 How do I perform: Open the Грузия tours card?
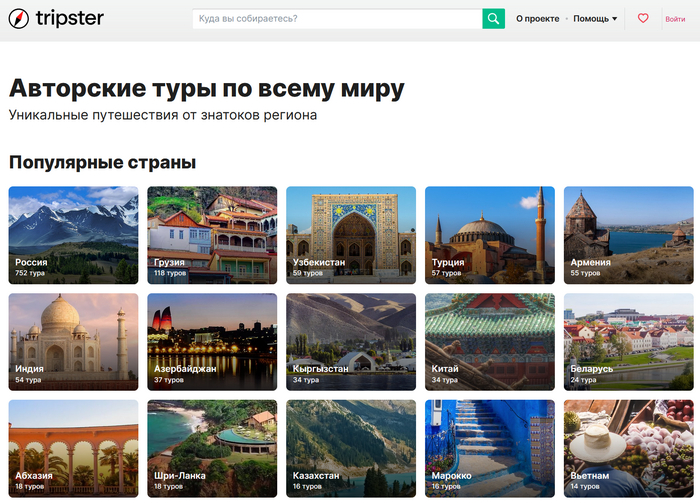click(x=212, y=235)
